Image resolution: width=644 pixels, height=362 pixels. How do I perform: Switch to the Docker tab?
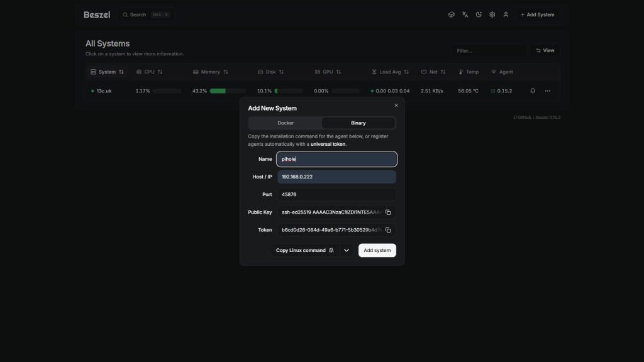tap(286, 123)
